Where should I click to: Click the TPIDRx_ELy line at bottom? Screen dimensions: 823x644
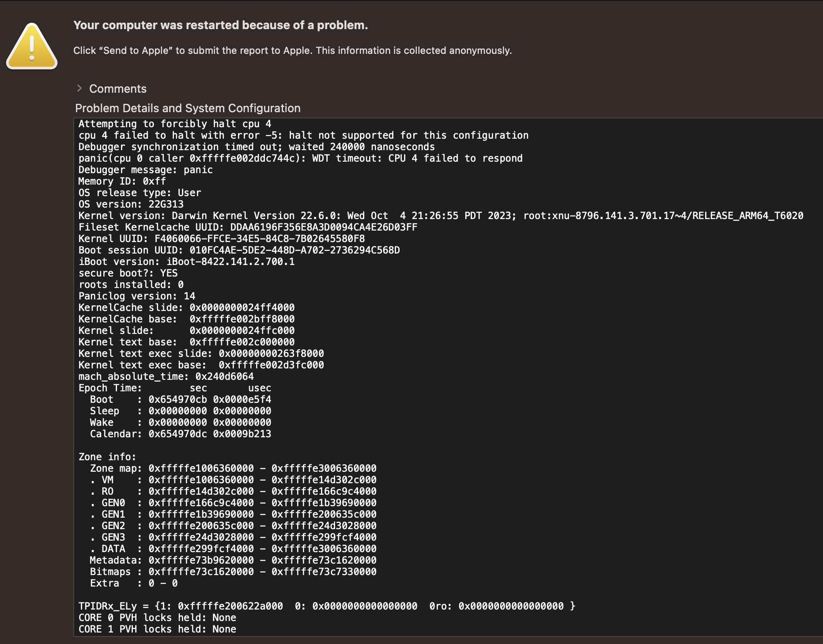coord(326,606)
